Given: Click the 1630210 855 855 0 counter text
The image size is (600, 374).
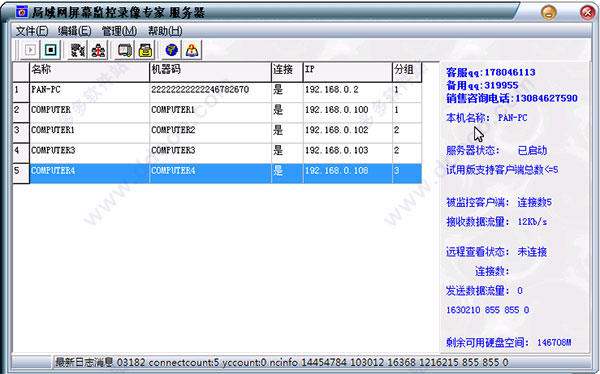Looking at the screenshot, I should 488,310.
